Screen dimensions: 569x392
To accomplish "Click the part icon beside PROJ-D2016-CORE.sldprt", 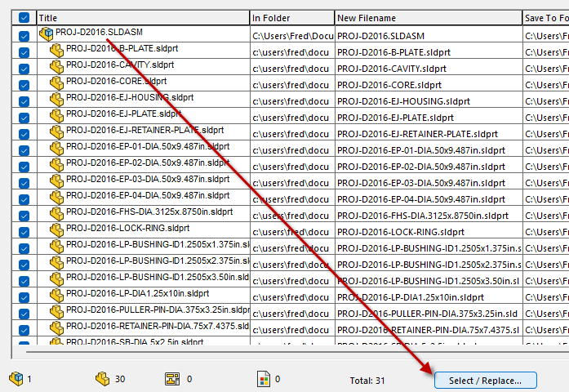I will coord(56,83).
